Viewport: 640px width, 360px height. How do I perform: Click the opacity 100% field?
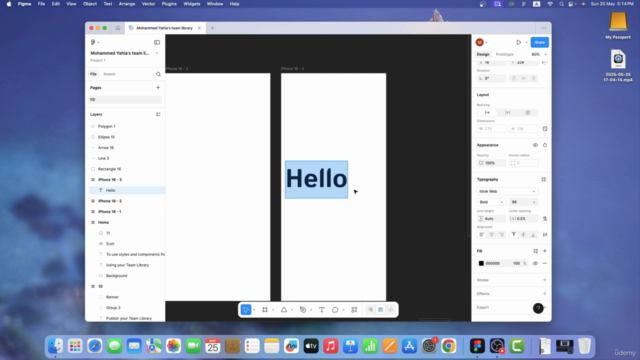point(491,163)
